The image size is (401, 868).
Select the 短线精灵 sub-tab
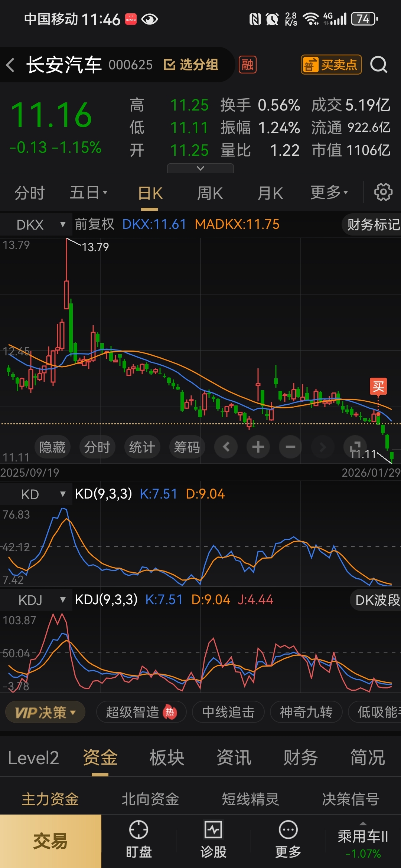coord(251,799)
